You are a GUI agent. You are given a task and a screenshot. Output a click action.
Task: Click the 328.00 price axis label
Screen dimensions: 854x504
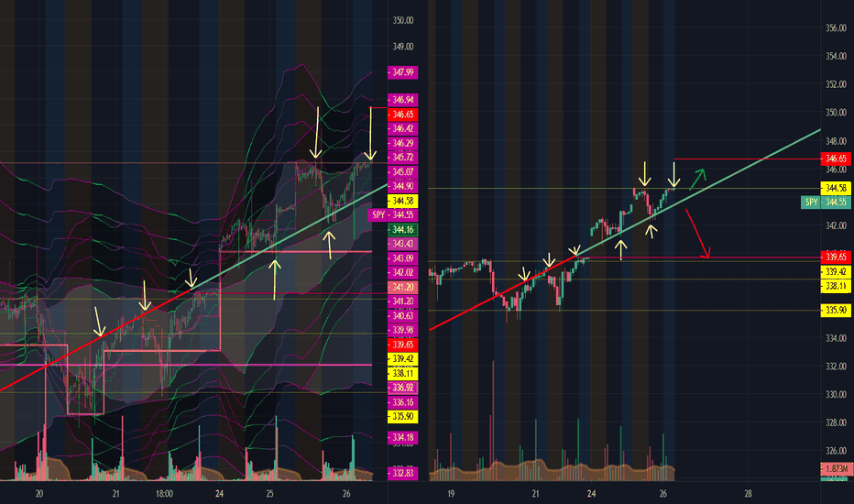[x=836, y=422]
